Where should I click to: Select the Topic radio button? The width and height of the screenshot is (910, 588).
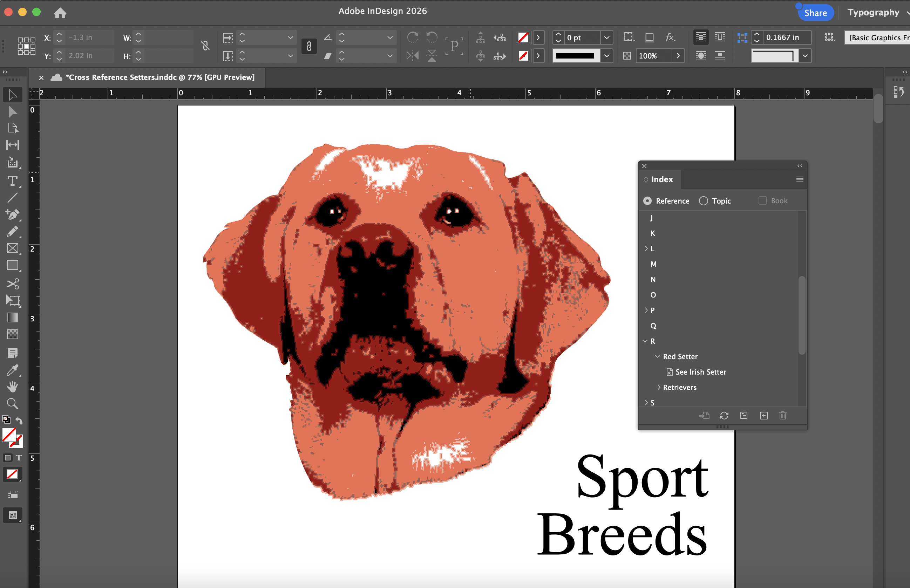pyautogui.click(x=704, y=201)
